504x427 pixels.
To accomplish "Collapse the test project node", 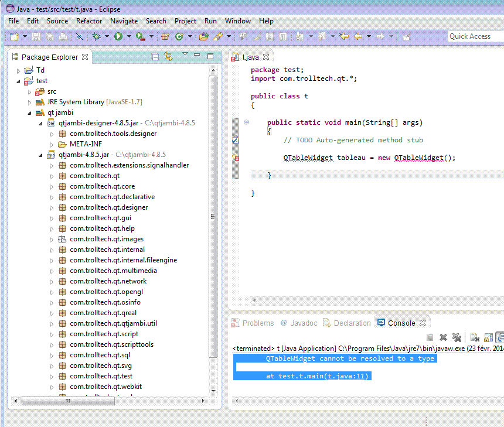I will pyautogui.click(x=18, y=81).
